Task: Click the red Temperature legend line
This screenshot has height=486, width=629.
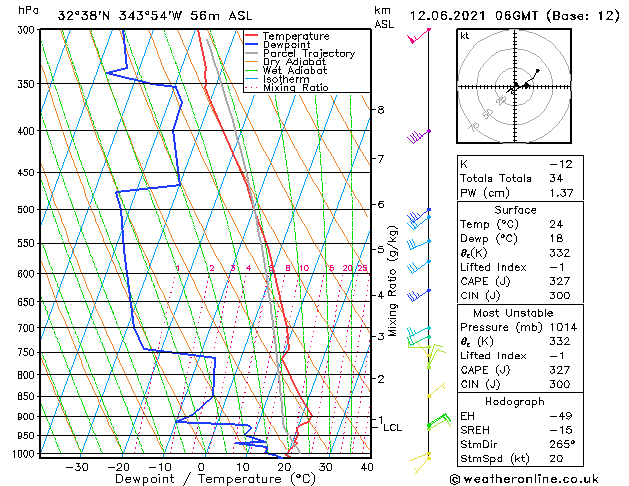Action: click(251, 36)
